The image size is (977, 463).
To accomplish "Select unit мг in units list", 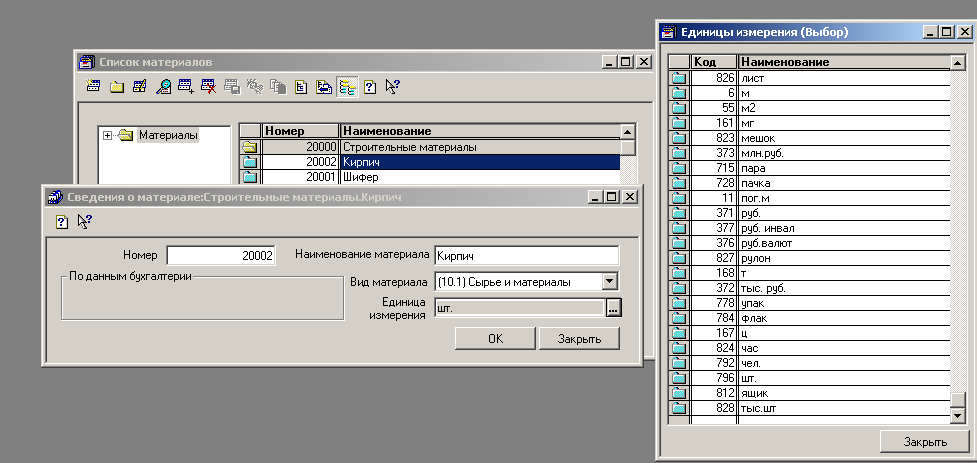I will (x=820, y=123).
